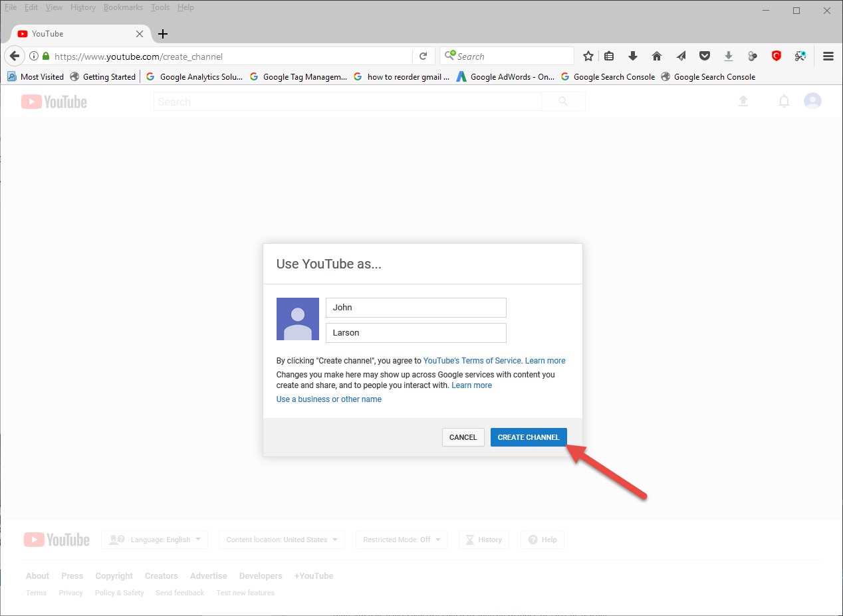Click the Pocket icon in toolbar
843x616 pixels.
click(x=705, y=56)
